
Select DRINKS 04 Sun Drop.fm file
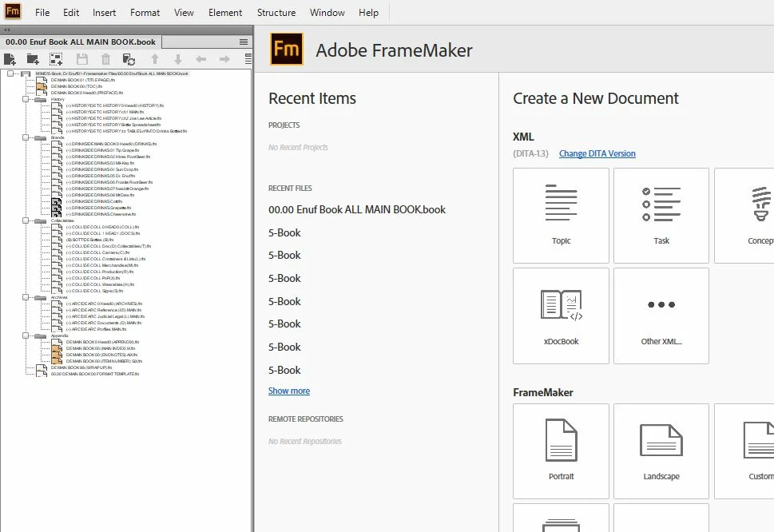102,170
